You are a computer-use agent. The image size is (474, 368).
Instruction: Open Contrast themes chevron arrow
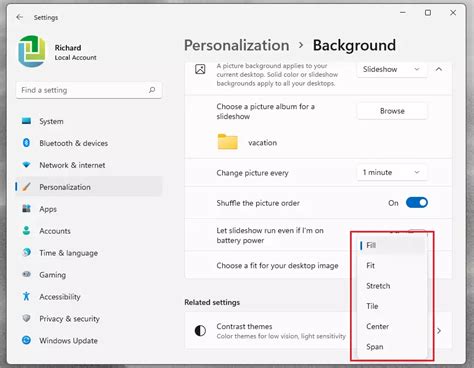tap(439, 331)
